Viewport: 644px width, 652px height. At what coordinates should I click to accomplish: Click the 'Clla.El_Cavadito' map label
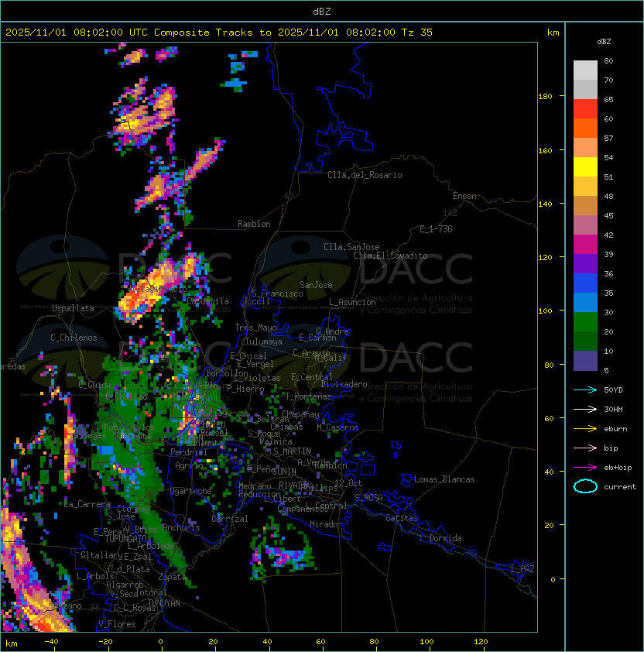pyautogui.click(x=390, y=256)
